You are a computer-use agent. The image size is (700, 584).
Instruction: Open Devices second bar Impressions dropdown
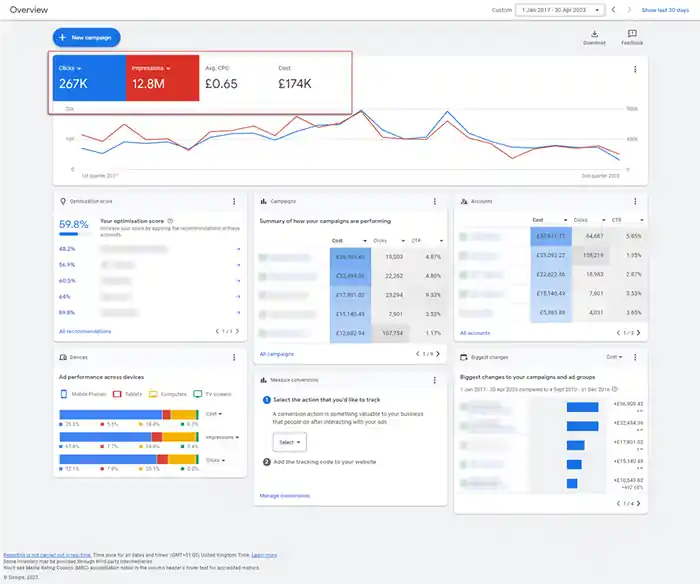(222, 437)
